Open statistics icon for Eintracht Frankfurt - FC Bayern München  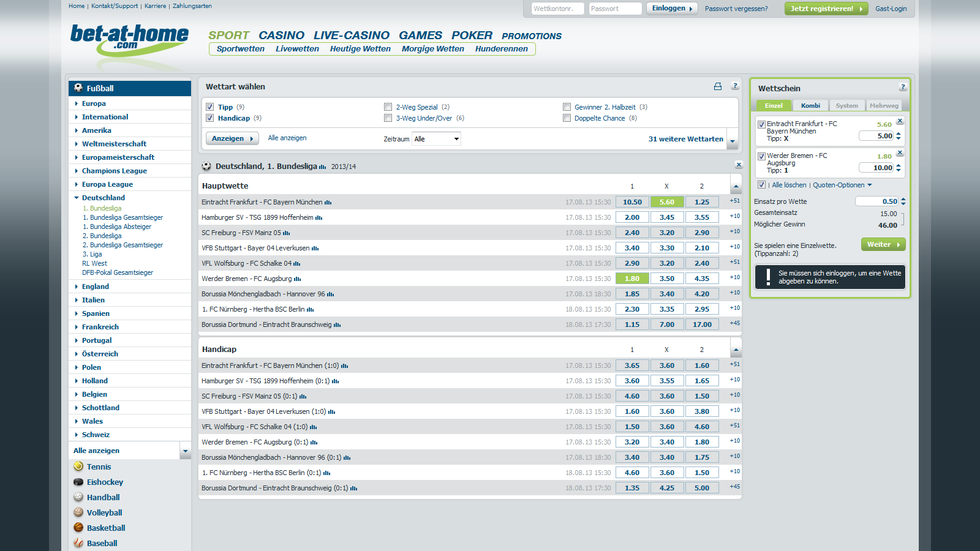click(x=328, y=203)
